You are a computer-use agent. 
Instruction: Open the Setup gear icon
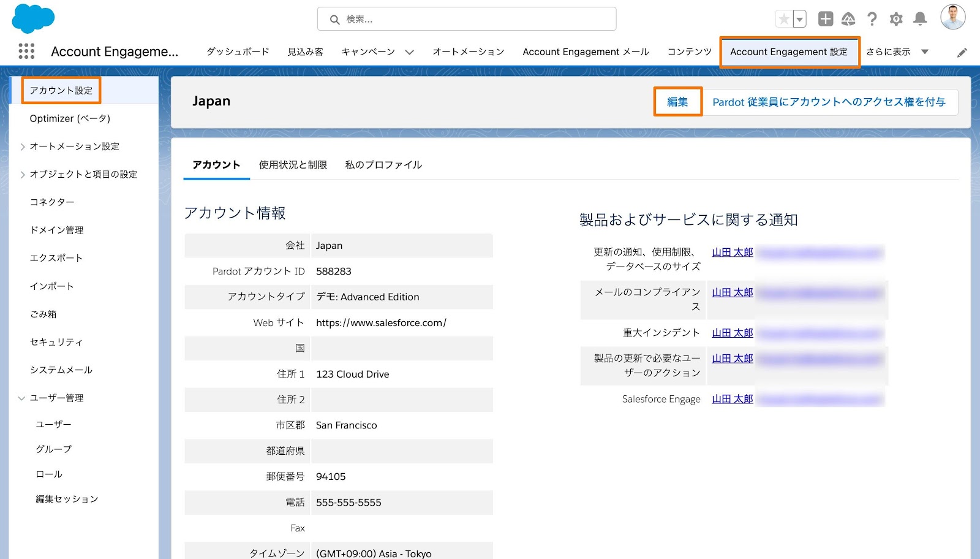(x=896, y=19)
